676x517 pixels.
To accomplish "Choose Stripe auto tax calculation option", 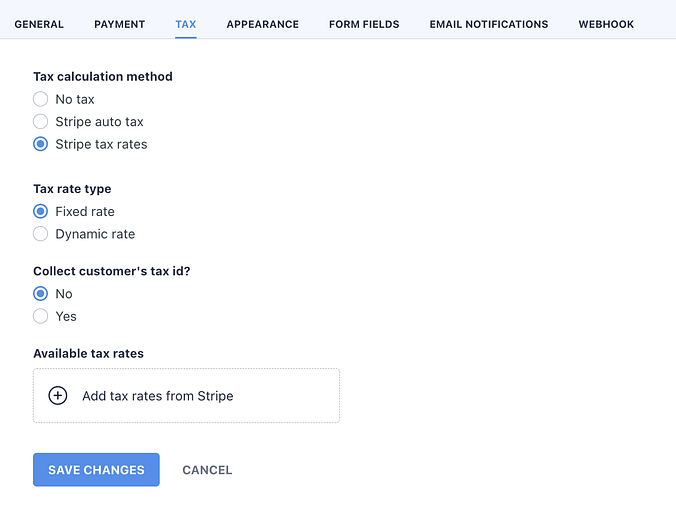I will click(x=41, y=122).
